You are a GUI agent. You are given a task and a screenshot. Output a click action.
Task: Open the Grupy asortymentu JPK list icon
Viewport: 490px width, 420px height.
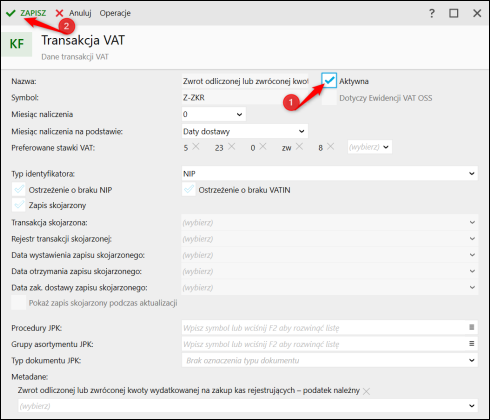point(472,344)
